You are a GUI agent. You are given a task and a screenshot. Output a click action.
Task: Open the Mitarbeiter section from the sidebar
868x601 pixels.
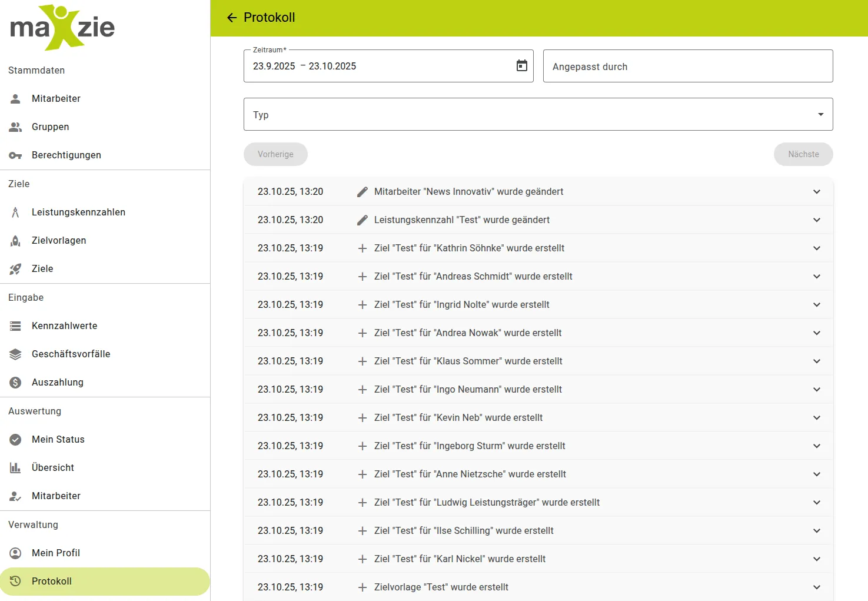point(56,98)
